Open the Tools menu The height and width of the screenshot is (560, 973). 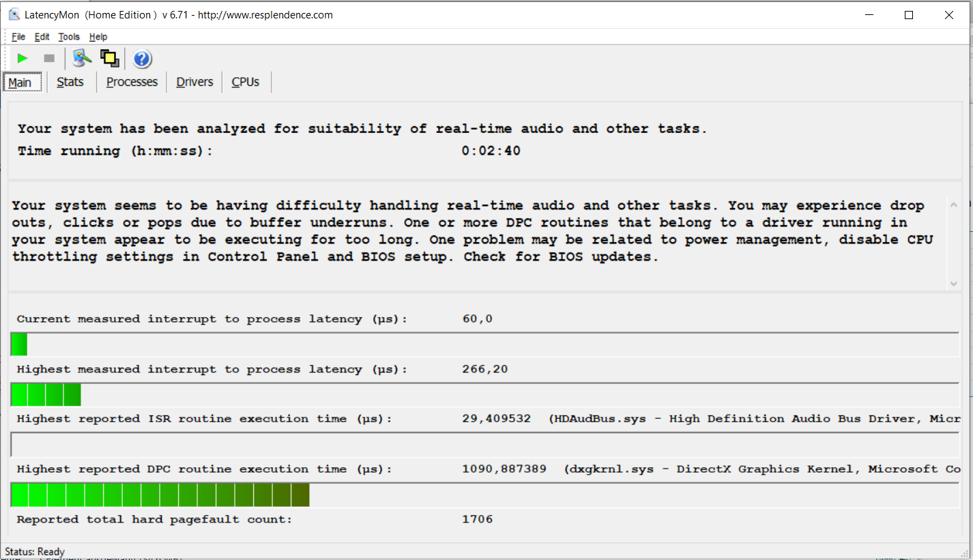pyautogui.click(x=69, y=37)
